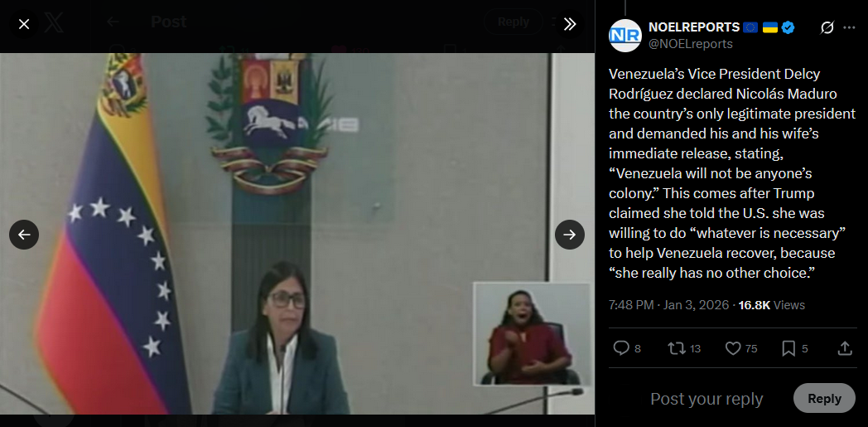Close the media viewer with the X
The width and height of the screenshot is (868, 427).
24,24
